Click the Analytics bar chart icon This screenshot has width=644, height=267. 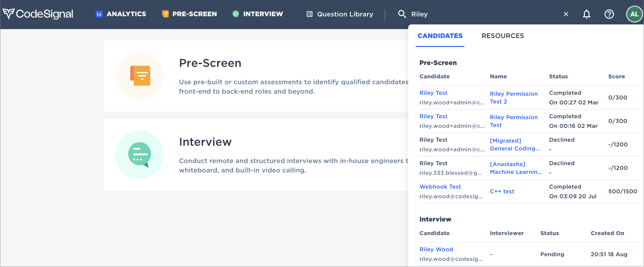(x=99, y=14)
